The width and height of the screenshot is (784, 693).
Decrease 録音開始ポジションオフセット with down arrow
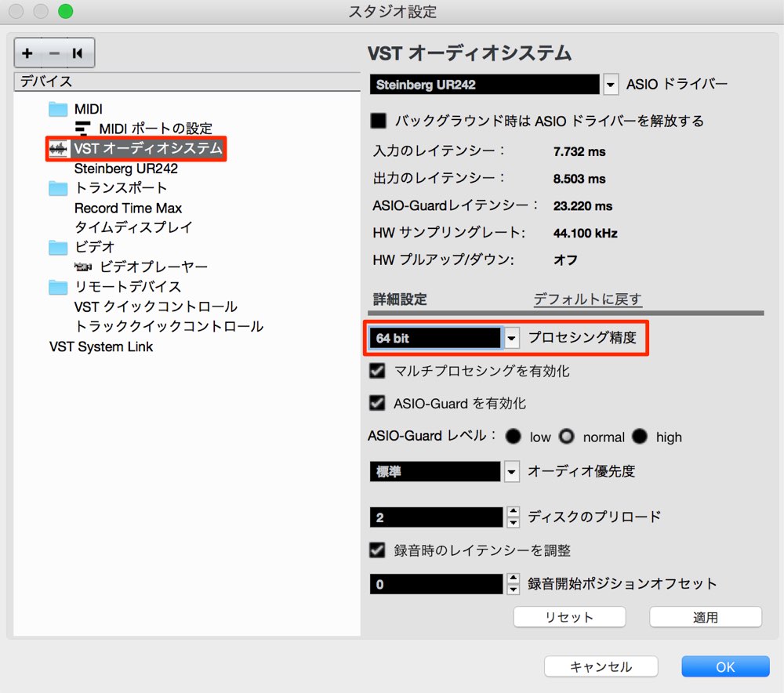(x=513, y=589)
